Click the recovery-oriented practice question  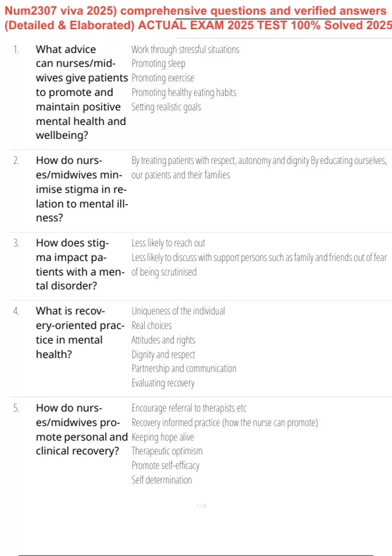click(x=80, y=333)
